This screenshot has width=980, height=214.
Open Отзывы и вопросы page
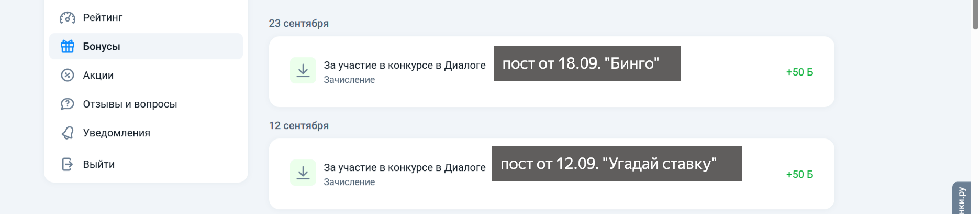click(x=146, y=104)
